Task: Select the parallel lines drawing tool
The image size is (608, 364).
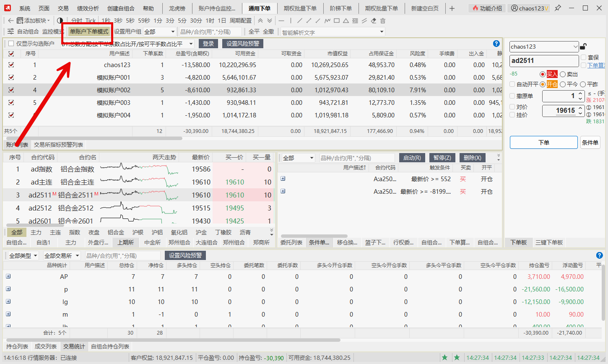Action: (x=364, y=21)
